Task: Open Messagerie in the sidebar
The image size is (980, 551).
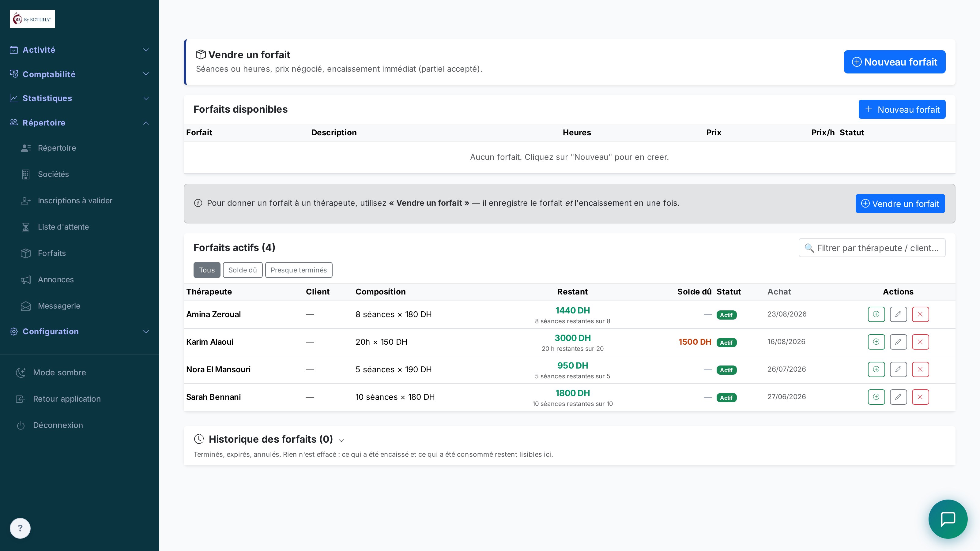Action: tap(59, 306)
